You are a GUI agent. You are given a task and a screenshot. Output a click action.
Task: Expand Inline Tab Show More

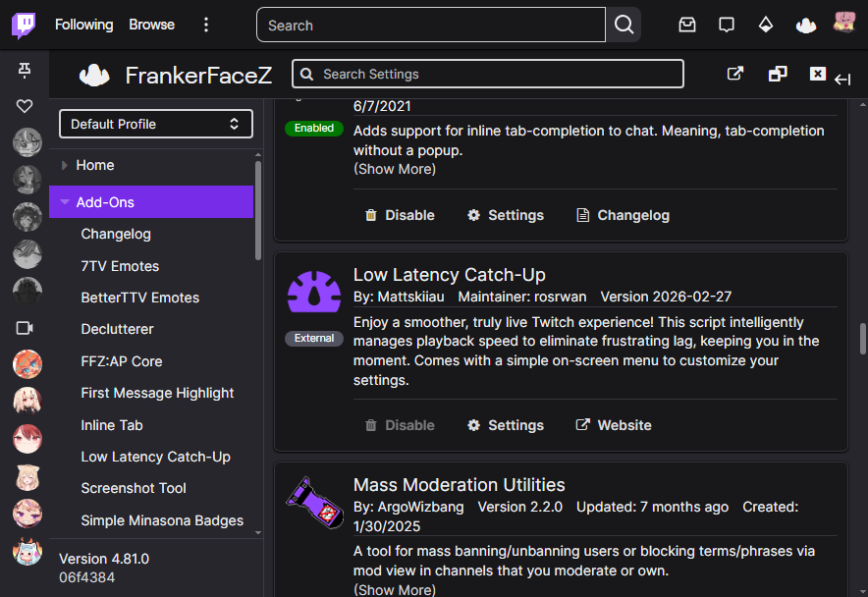tap(394, 170)
